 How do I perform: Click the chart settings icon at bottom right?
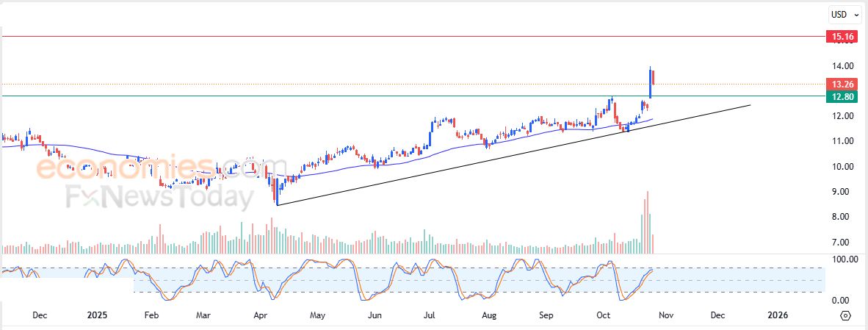845,315
